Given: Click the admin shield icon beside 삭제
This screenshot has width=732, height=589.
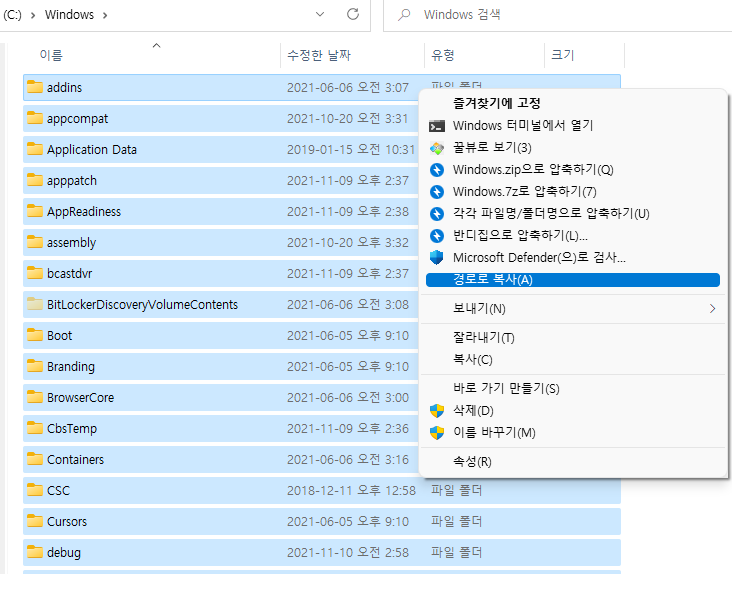Looking at the screenshot, I should tap(436, 411).
